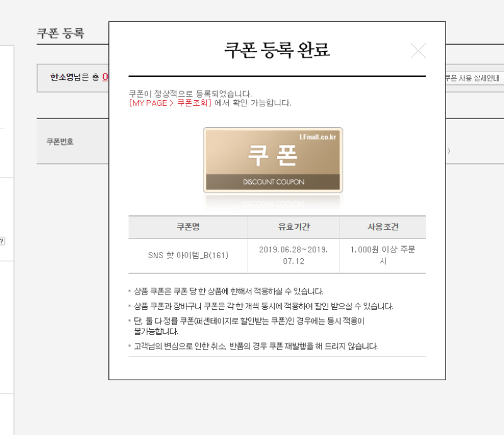
Task: Select the 쿠폰명 column header
Action: [188, 227]
